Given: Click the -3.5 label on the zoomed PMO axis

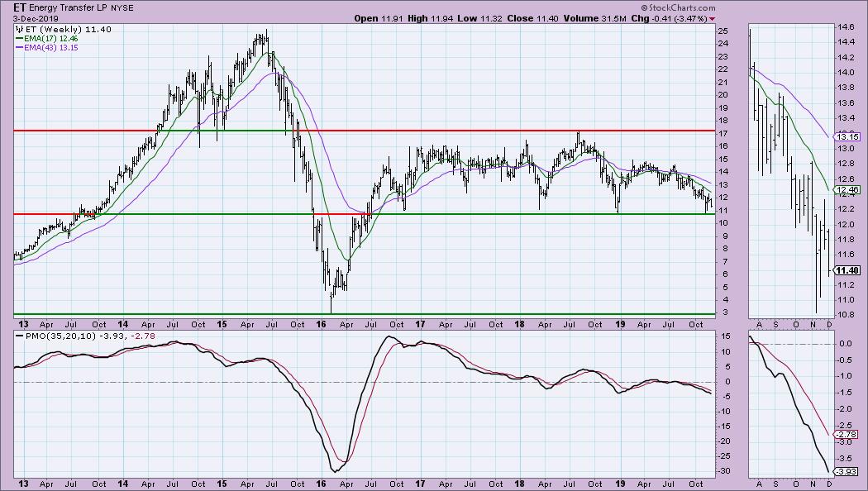Looking at the screenshot, I should pos(846,458).
